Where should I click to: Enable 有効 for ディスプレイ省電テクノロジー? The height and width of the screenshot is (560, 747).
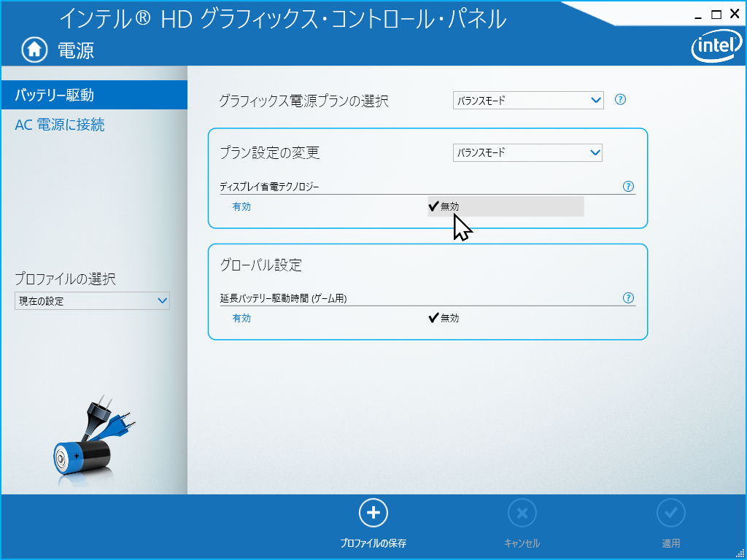click(x=241, y=207)
